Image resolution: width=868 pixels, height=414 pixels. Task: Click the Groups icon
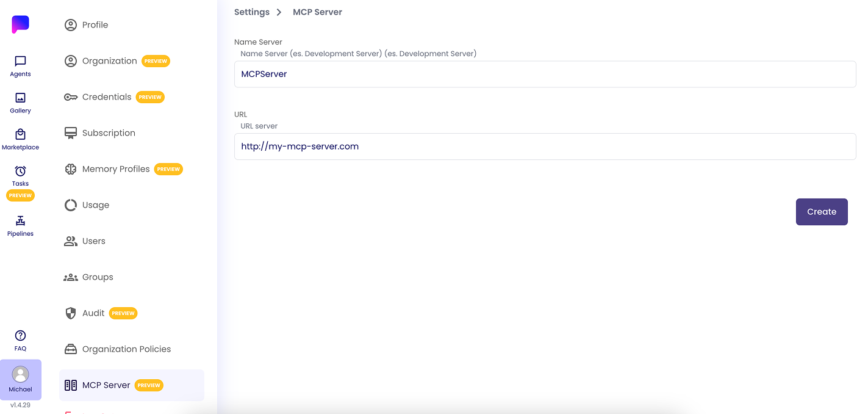click(71, 277)
